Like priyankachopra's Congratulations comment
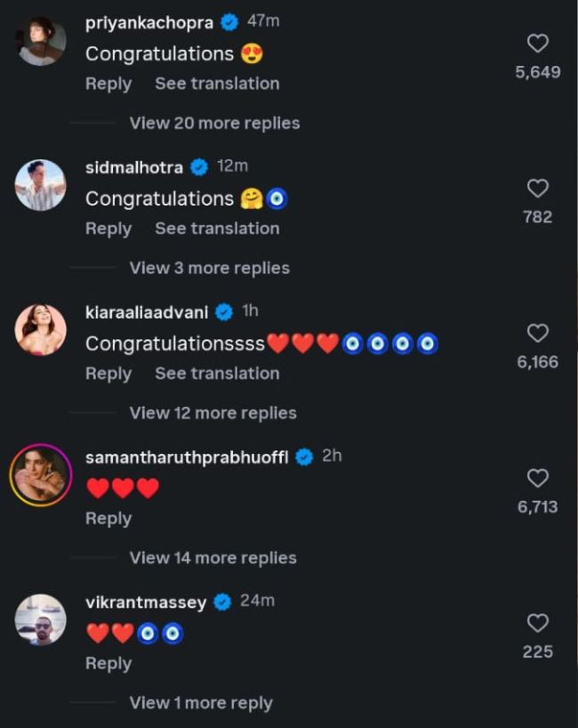578x728 pixels. 537,43
